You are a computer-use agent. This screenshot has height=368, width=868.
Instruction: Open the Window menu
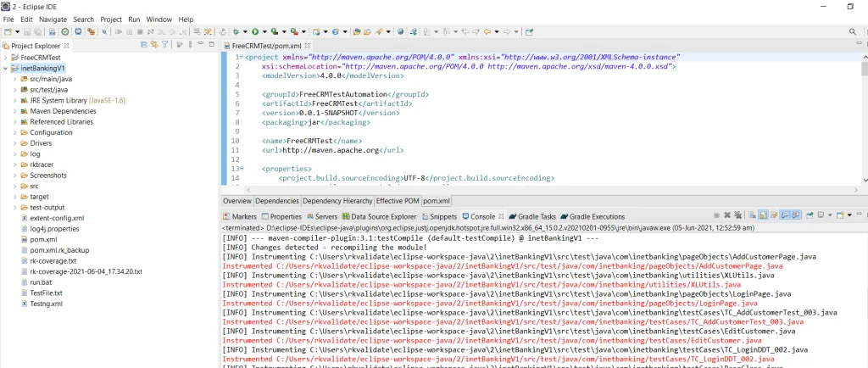pos(159,19)
